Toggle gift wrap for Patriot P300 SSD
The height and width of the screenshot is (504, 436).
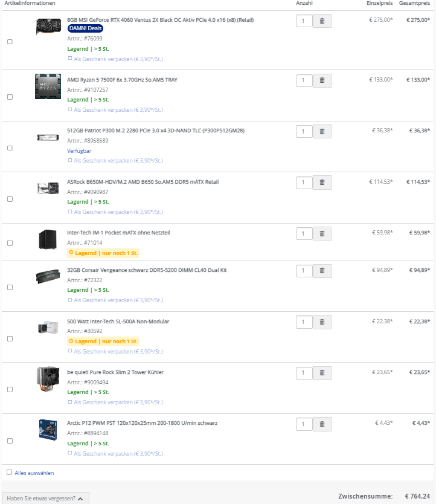69,160
